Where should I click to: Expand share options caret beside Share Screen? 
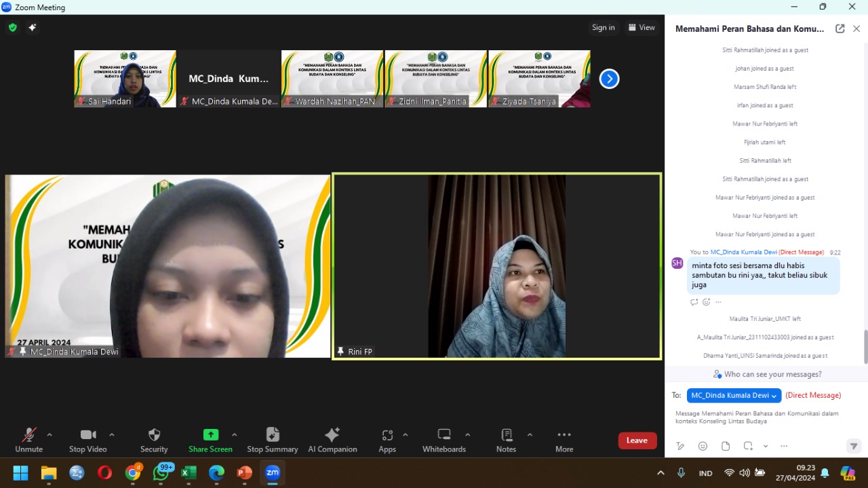[235, 435]
